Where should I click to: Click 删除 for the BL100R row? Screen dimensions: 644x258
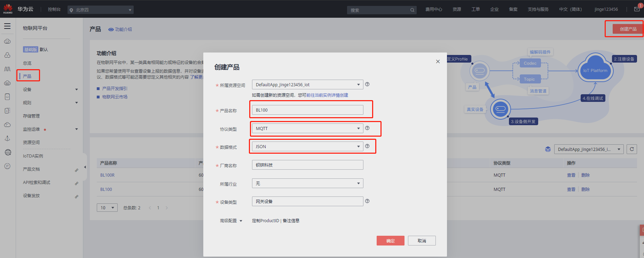tap(585, 175)
